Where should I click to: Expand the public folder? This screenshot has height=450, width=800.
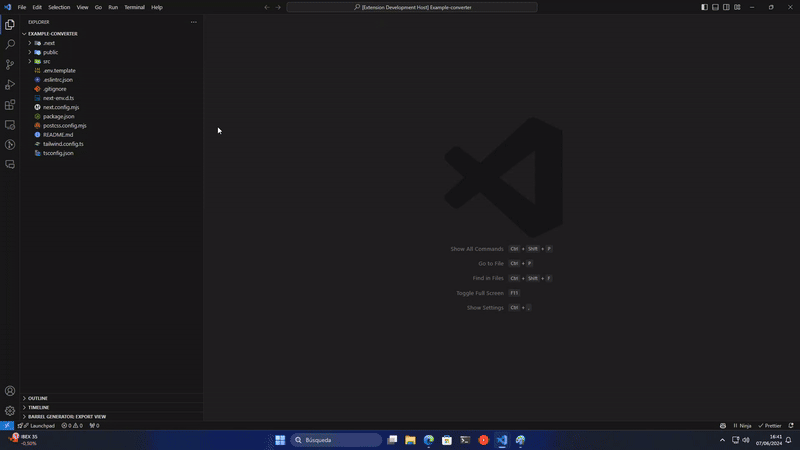(30, 52)
